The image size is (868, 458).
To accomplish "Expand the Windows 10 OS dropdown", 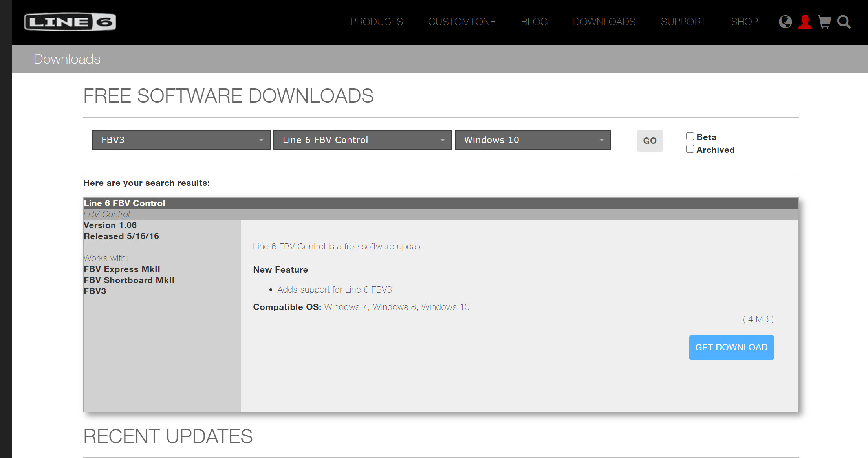I will [x=533, y=140].
